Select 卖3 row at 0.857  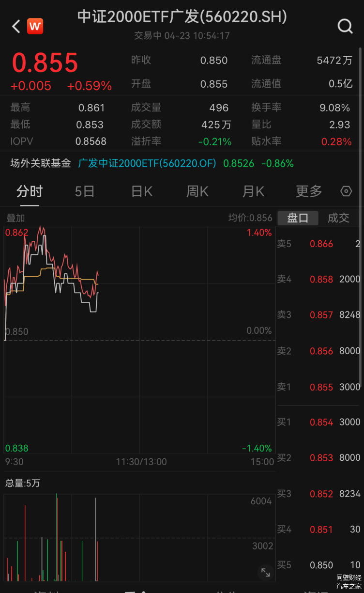[x=318, y=315]
